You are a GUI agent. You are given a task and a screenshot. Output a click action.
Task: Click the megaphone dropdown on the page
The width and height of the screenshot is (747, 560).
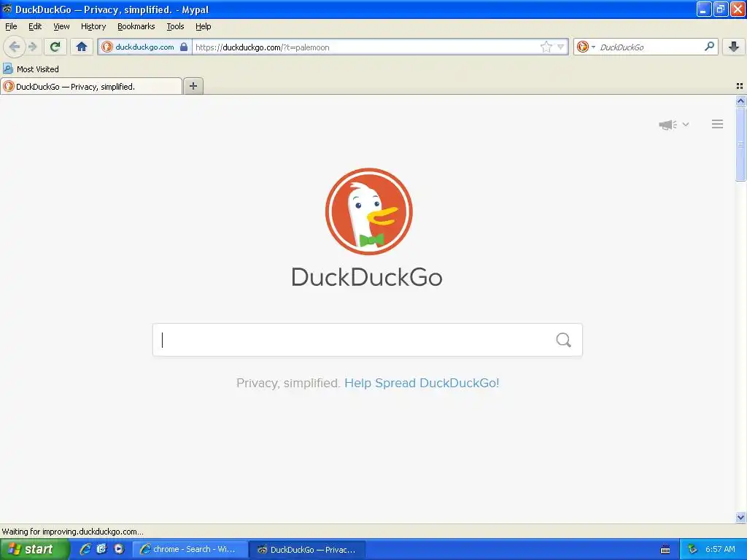pyautogui.click(x=673, y=125)
